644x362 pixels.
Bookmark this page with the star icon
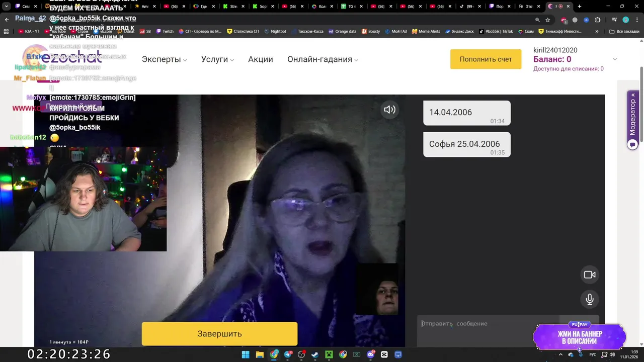click(548, 20)
